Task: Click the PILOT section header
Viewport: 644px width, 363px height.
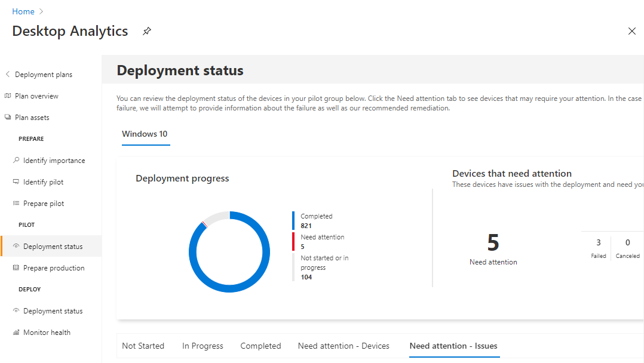Action: (27, 224)
